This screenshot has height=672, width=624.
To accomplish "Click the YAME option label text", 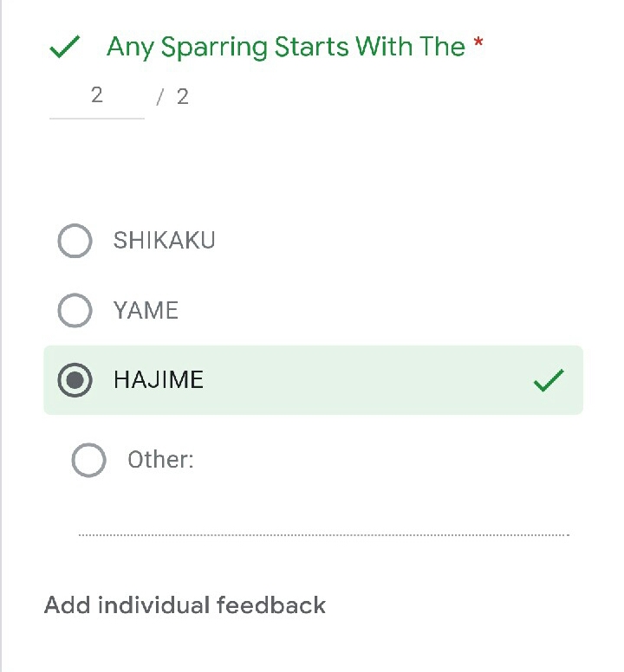I will [146, 310].
